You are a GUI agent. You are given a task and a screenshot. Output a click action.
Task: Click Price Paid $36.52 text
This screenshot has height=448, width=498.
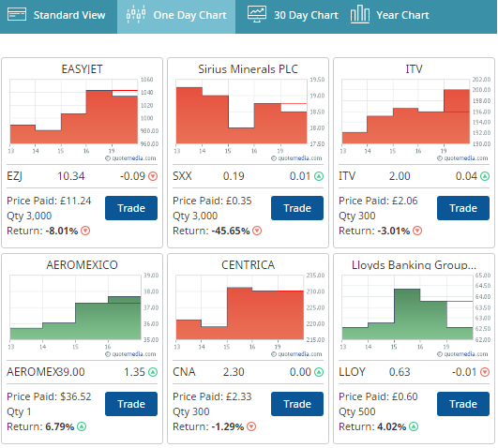click(49, 396)
